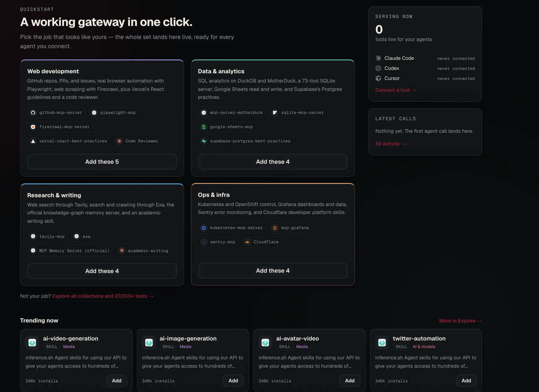The image size is (539, 392).
Task: Click the ai-avatar-video skill icon
Action: 265,342
